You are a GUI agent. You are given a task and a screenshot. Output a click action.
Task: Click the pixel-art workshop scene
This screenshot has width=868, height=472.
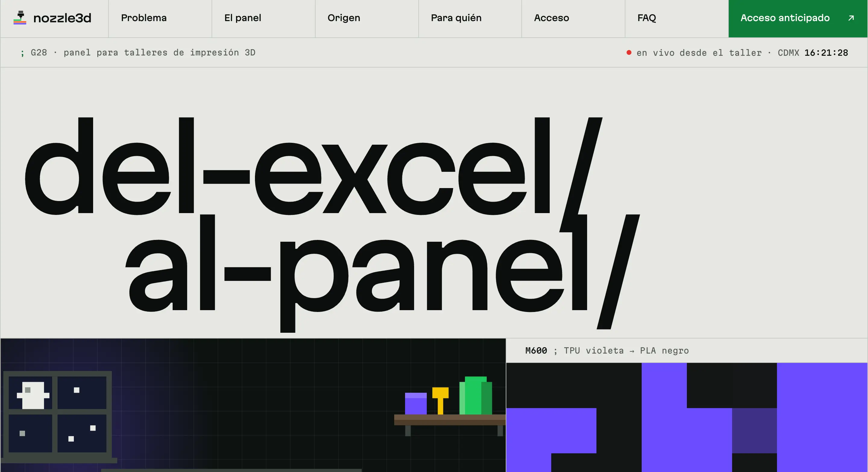253,405
